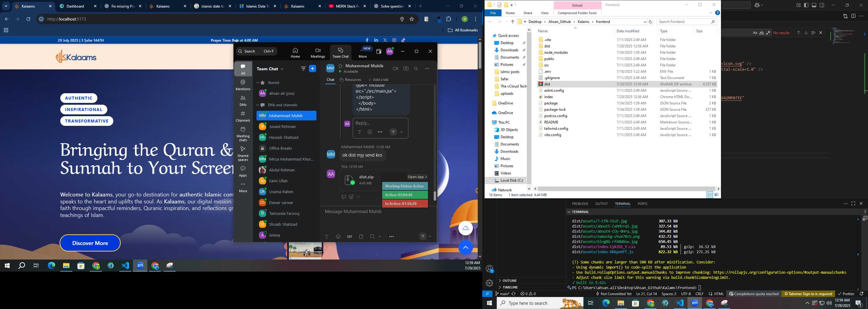Add a reaction to the dist.zip message
The image size is (868, 309).
tap(351, 197)
